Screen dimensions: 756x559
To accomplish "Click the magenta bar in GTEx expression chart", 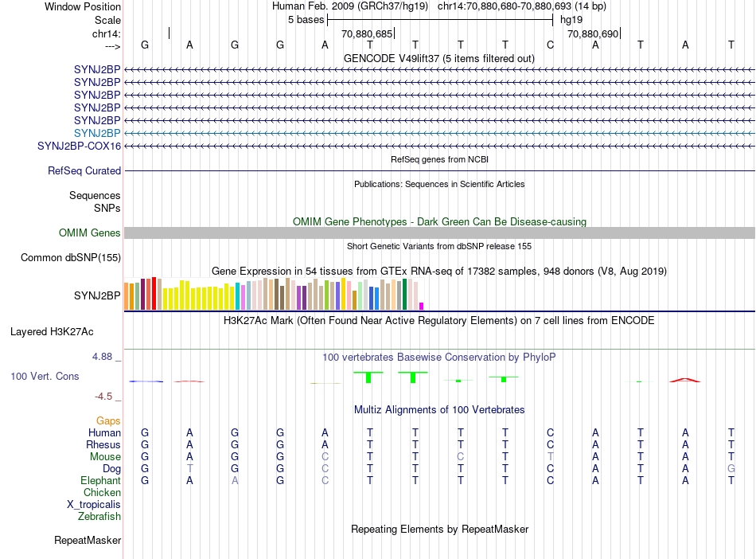I will (422, 307).
